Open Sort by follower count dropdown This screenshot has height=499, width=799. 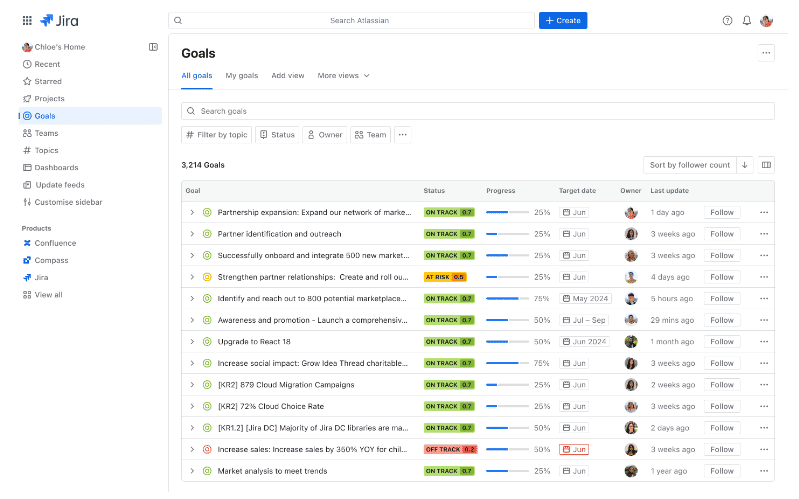(x=689, y=165)
